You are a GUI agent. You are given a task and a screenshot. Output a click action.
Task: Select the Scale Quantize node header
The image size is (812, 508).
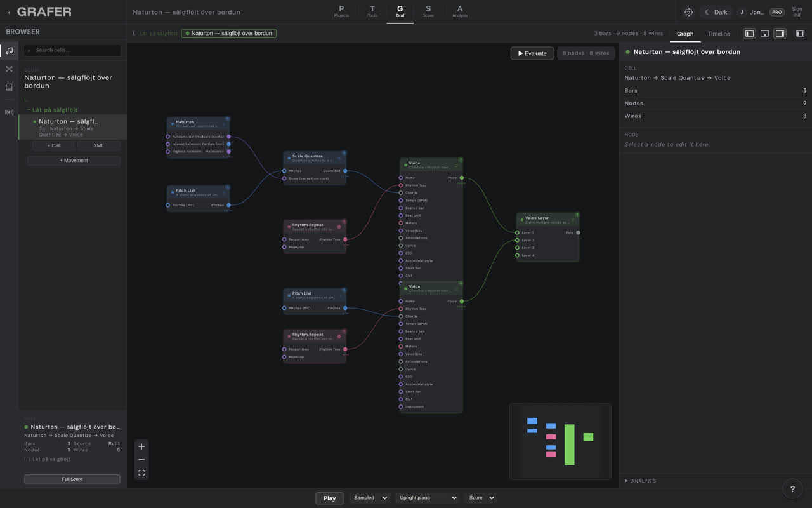(315, 157)
